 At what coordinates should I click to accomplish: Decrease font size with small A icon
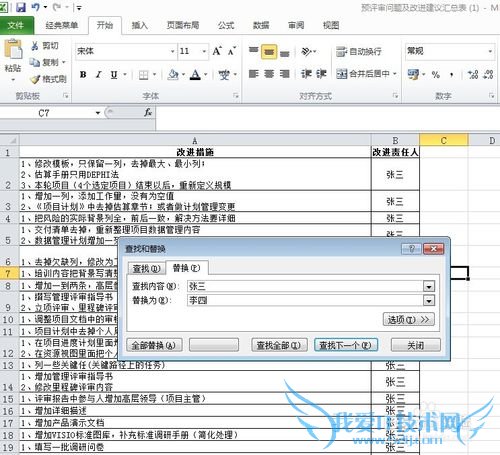click(x=232, y=51)
